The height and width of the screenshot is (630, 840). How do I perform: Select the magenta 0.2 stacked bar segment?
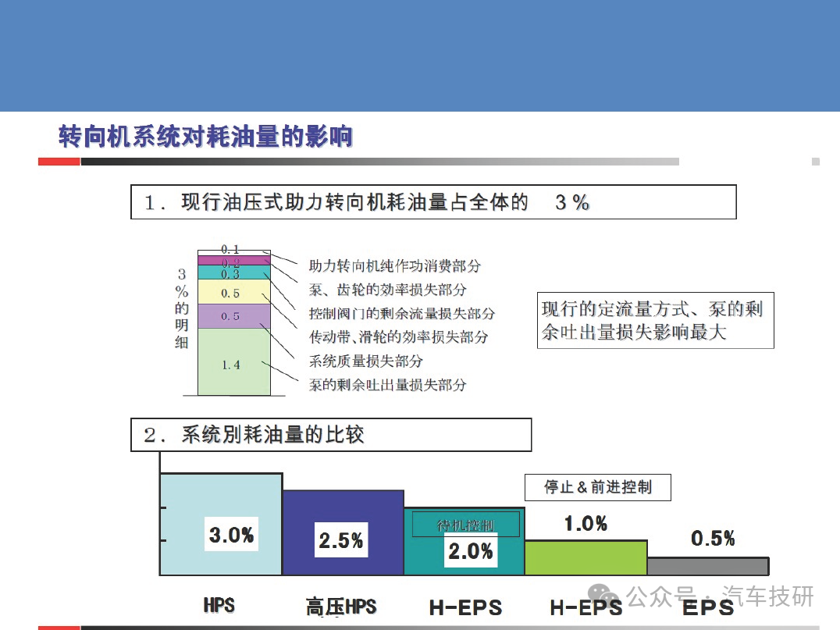[233, 261]
